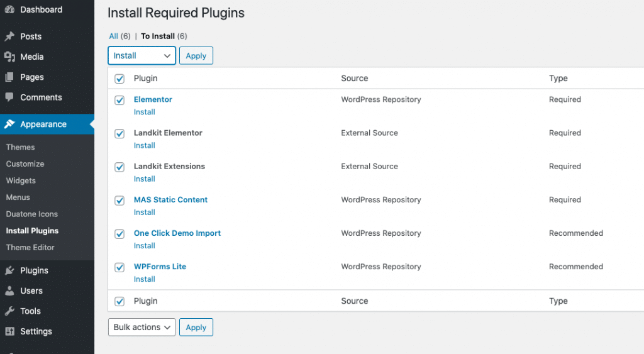The height and width of the screenshot is (354, 644).
Task: Open the Themes submenu item
Action: 21,147
